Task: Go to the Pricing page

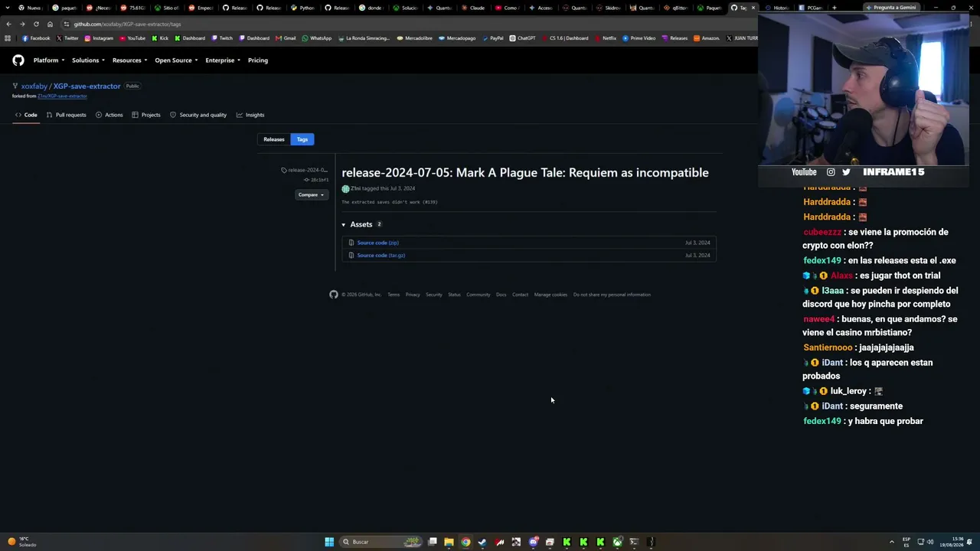Action: tap(258, 60)
